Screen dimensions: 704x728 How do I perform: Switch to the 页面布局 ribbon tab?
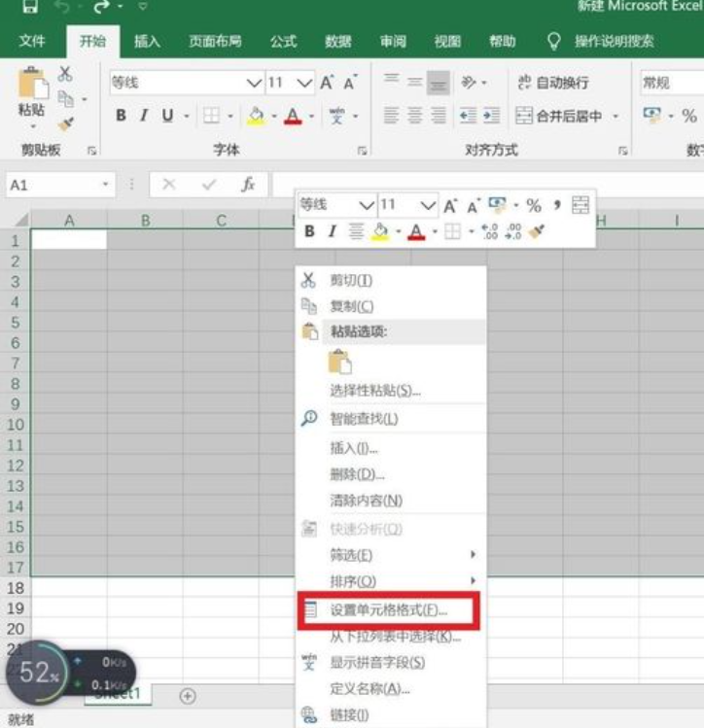tap(215, 42)
